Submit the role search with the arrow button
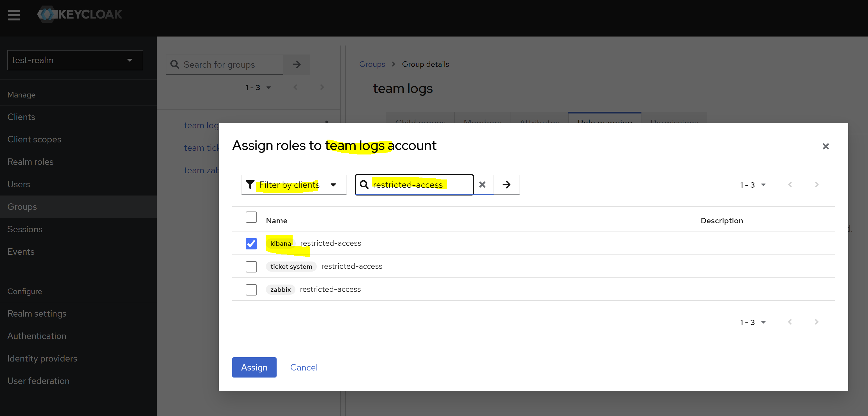This screenshot has height=416, width=868. 507,185
